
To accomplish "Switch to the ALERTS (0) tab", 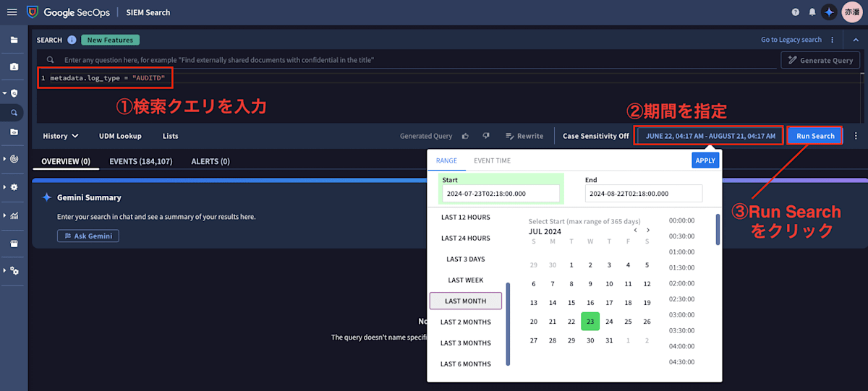I will pos(210,161).
